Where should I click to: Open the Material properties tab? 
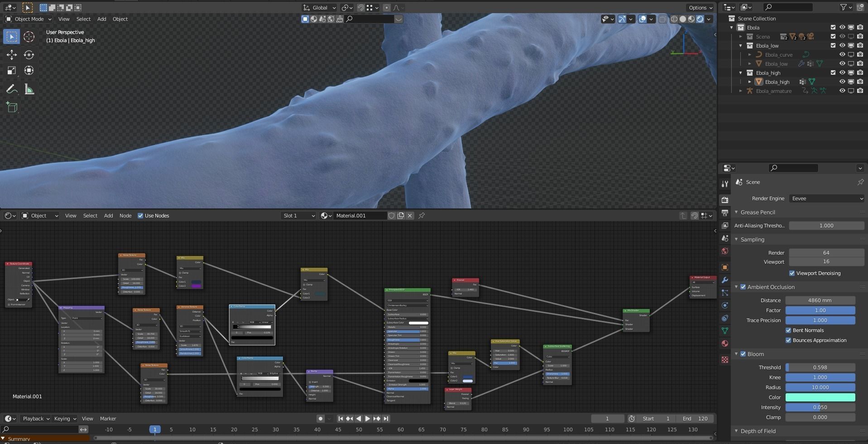click(725, 343)
